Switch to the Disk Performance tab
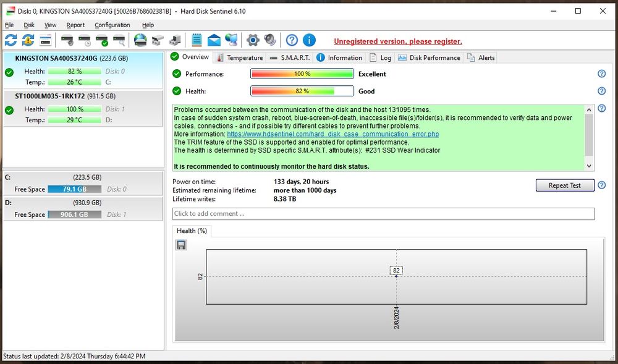 point(429,57)
